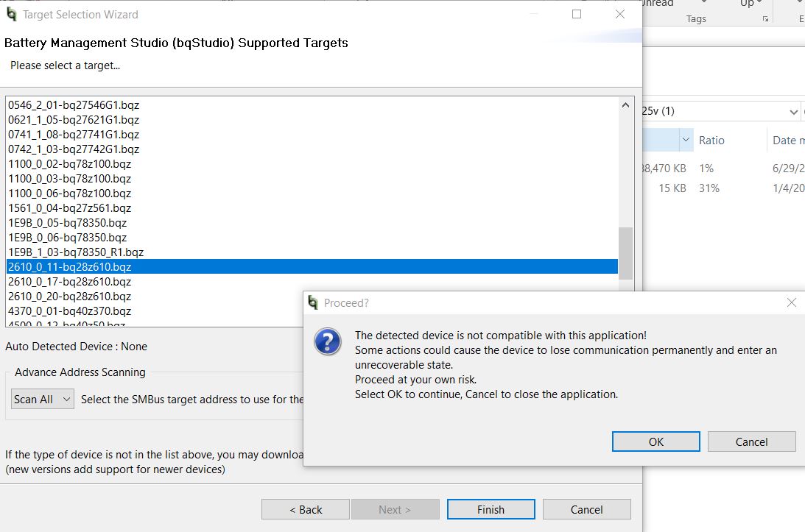Click the target list scrollbar thumb
This screenshot has width=805, height=532.
coord(625,253)
